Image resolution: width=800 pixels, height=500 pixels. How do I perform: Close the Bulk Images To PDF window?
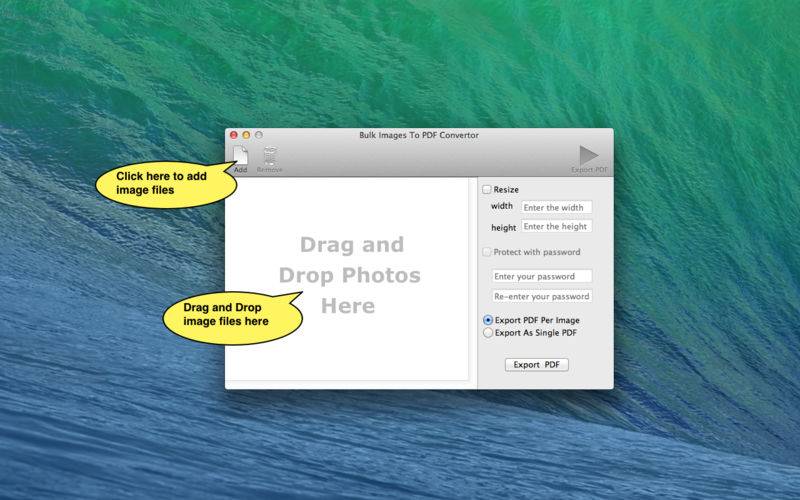(234, 135)
